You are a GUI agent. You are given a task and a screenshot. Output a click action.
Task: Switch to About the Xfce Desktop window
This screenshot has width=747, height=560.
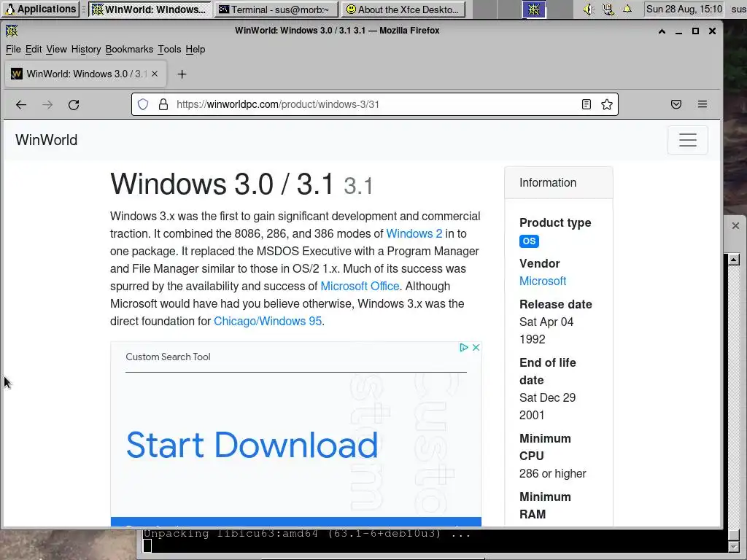[x=403, y=9]
